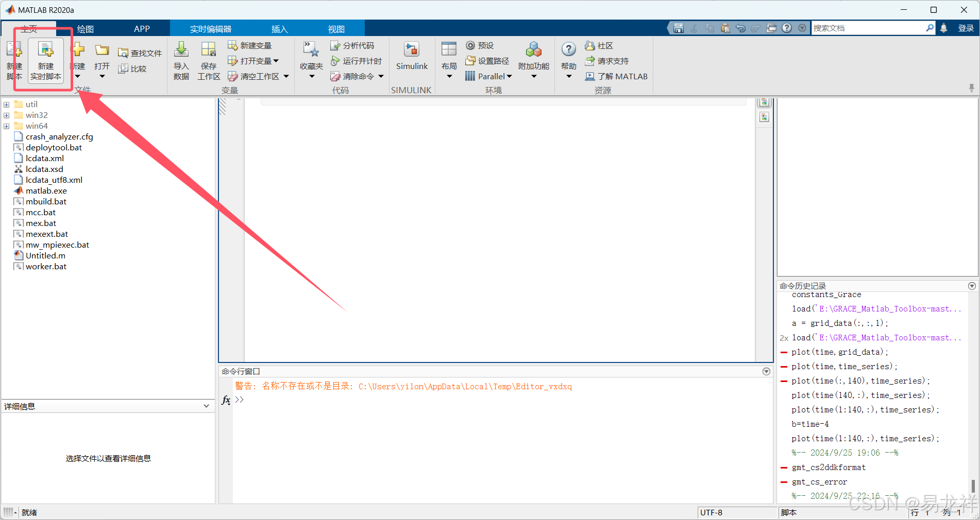Launch Simulink
The image size is (980, 520).
click(412, 56)
